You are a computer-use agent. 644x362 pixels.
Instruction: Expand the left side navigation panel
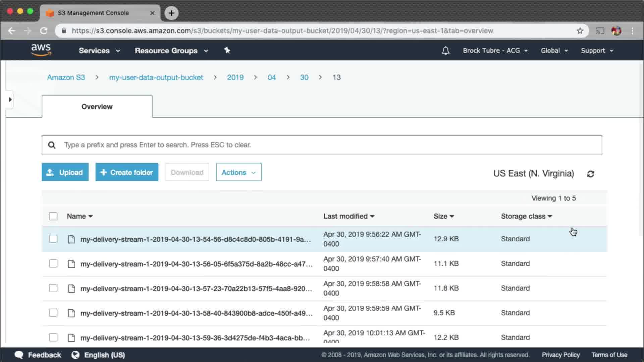(x=10, y=100)
